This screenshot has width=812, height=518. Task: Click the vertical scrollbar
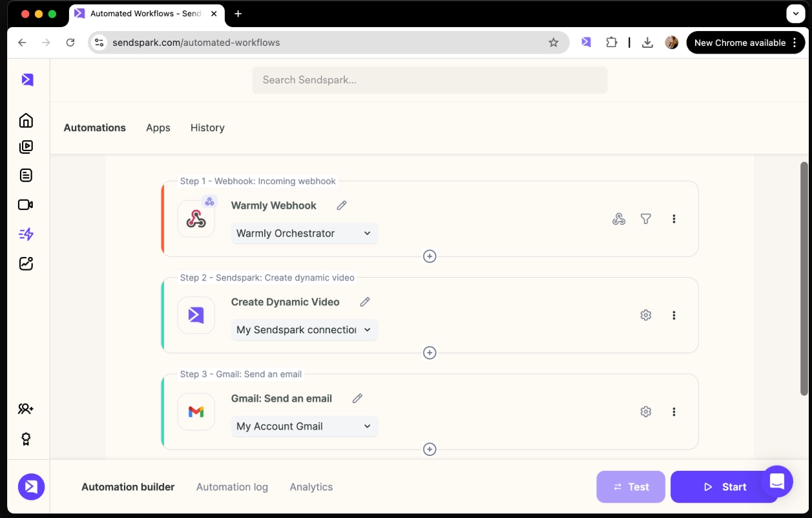click(804, 278)
